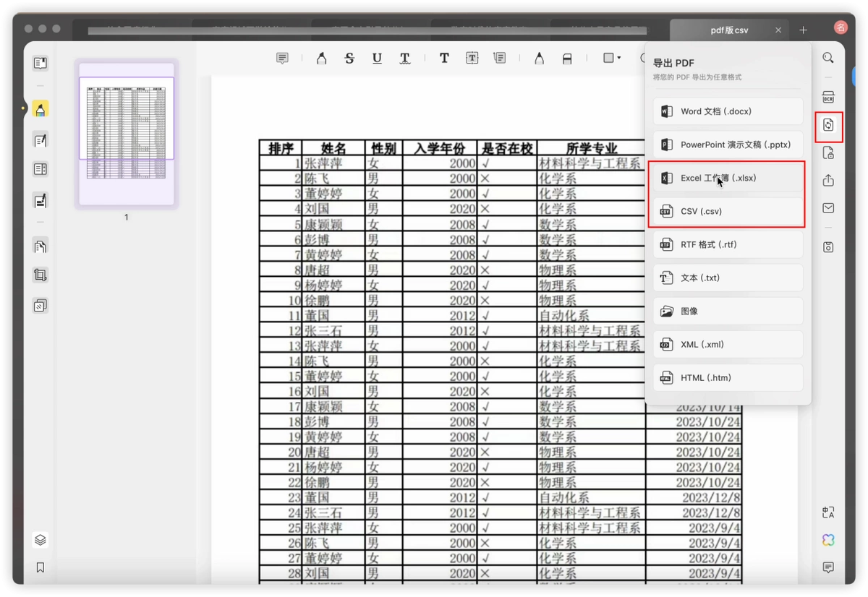Click the name 徐鹏 in row 10
This screenshot has width=868, height=597.
tap(317, 300)
